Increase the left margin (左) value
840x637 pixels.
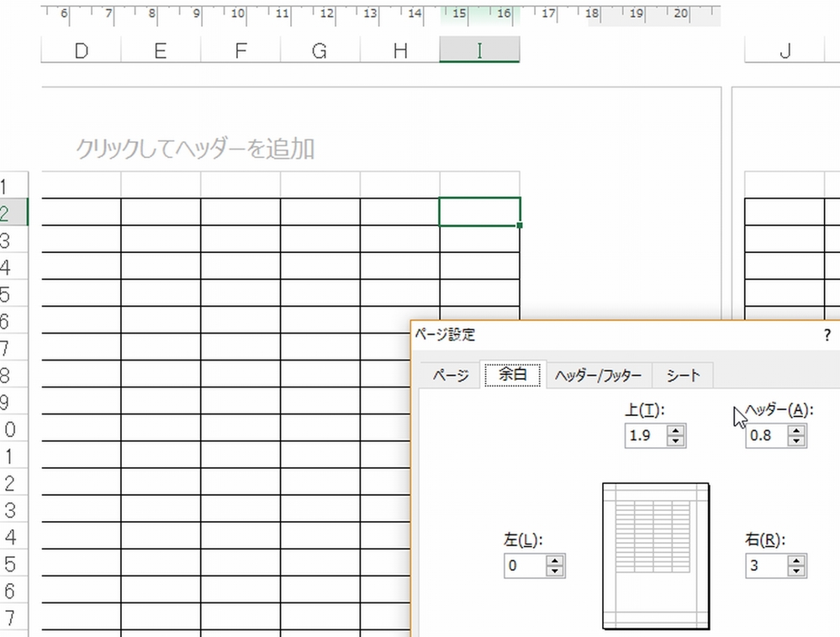[x=554, y=561]
